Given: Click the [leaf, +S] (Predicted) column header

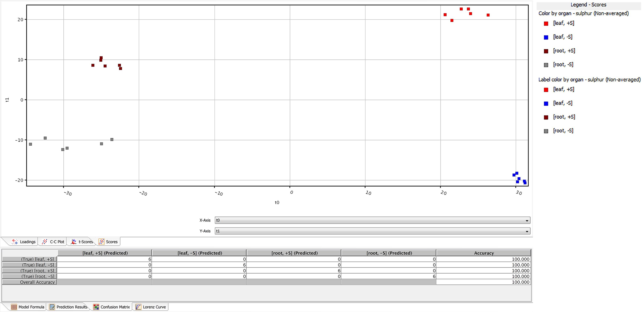Looking at the screenshot, I should coord(105,253).
